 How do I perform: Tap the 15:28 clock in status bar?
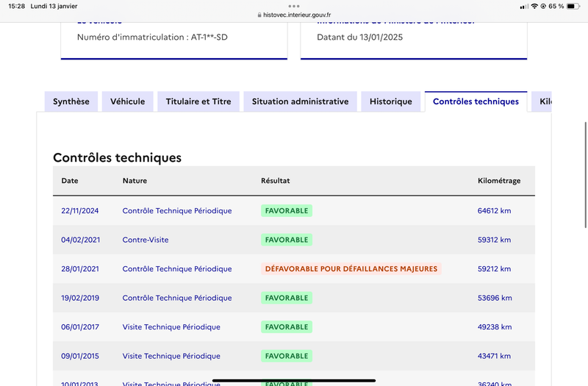pyautogui.click(x=16, y=6)
